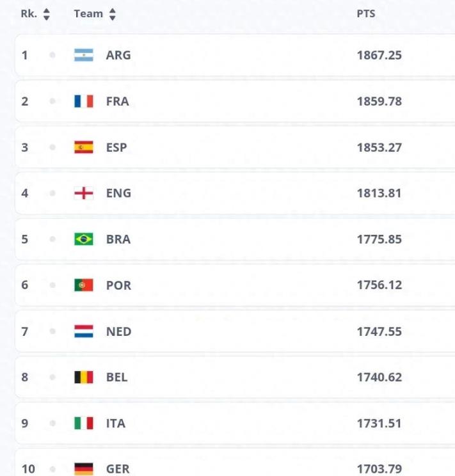Screen dimensions: 455x476
Task: Open the FRA team link
Action: (x=118, y=101)
